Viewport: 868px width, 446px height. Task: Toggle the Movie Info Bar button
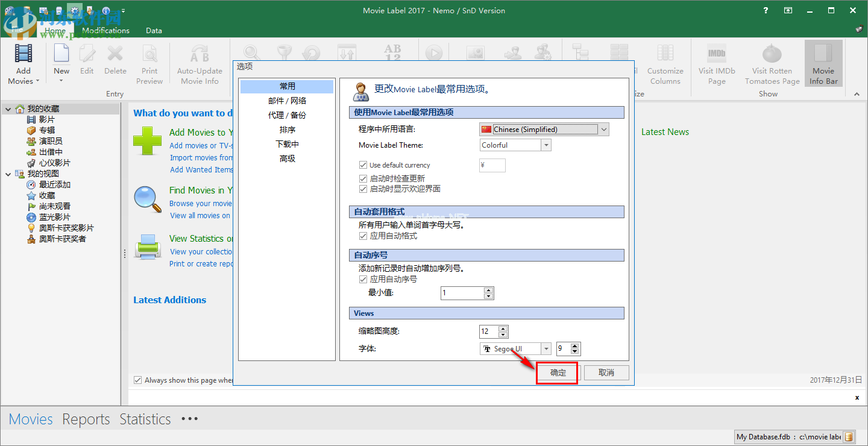823,63
